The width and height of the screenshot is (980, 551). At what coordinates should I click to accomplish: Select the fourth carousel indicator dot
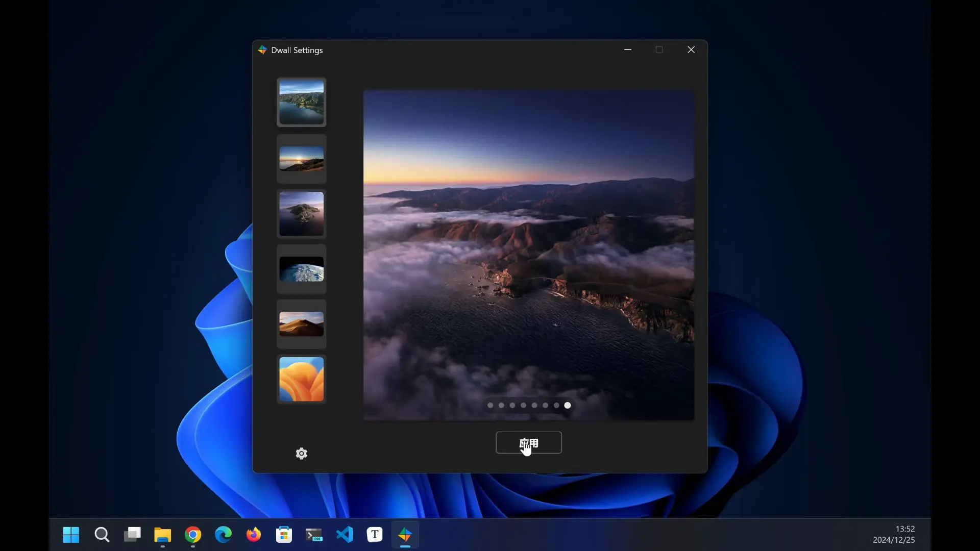(523, 406)
